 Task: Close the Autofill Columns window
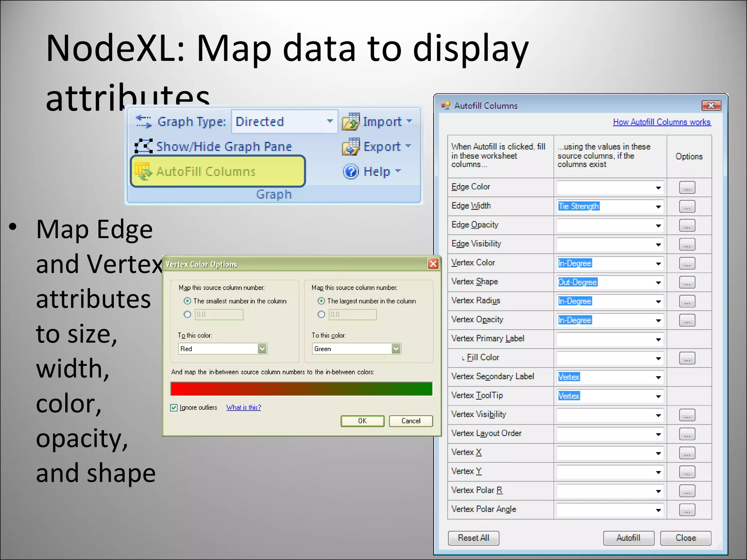point(711,106)
